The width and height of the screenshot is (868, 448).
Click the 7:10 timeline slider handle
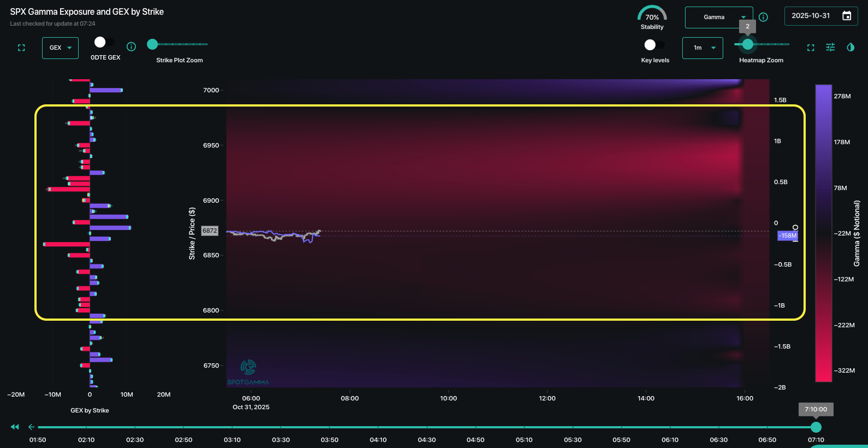tap(816, 427)
